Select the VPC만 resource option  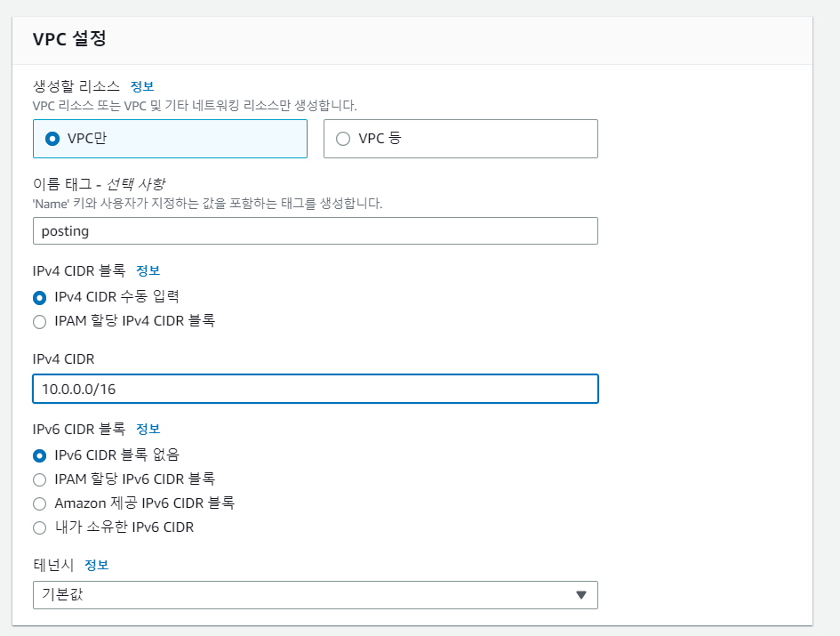click(170, 139)
